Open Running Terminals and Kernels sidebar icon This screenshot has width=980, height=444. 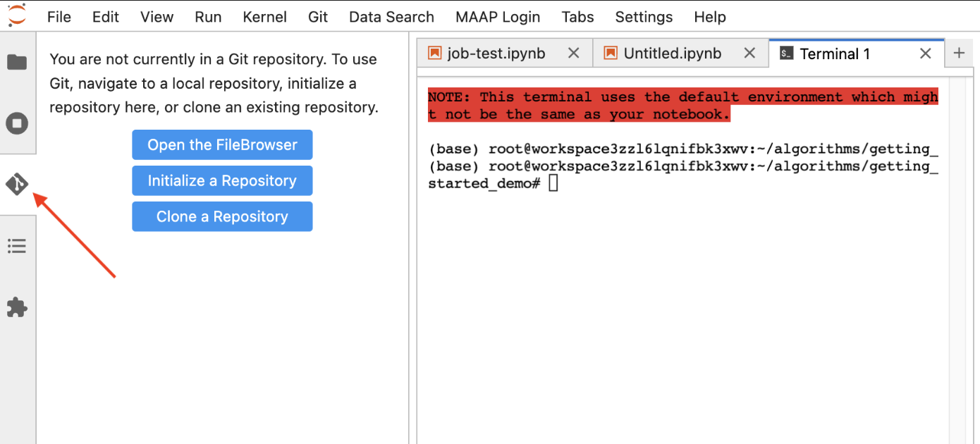pos(17,124)
